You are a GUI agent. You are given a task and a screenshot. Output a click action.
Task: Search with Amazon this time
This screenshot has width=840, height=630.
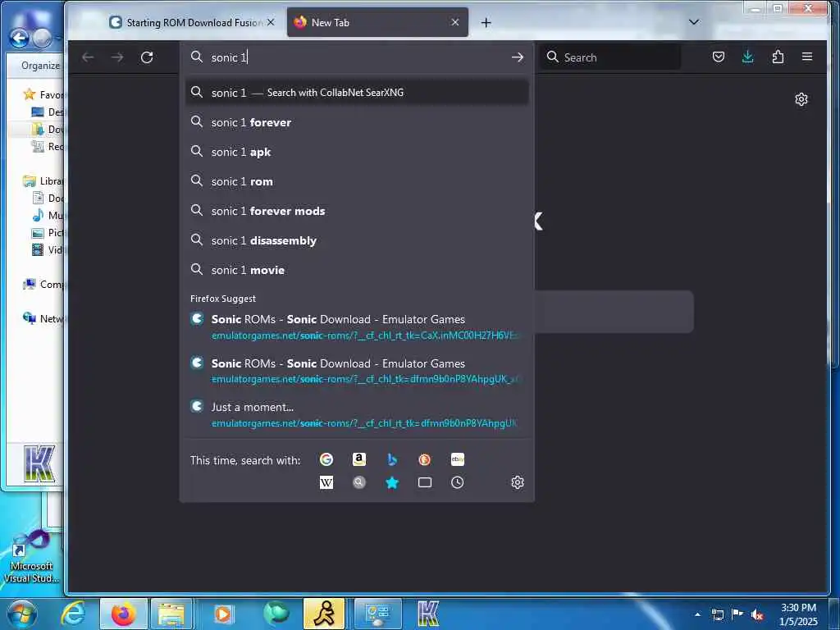click(359, 459)
